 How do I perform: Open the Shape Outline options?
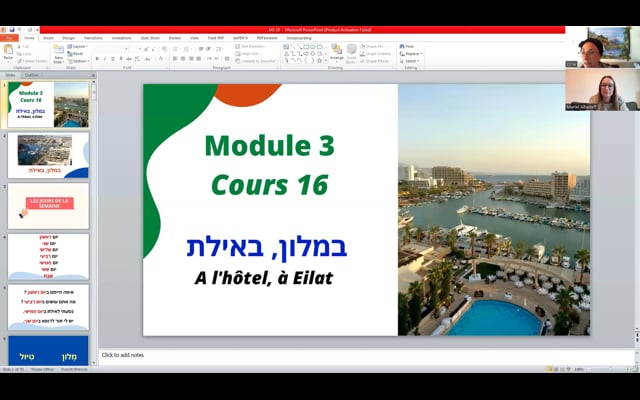377,53
